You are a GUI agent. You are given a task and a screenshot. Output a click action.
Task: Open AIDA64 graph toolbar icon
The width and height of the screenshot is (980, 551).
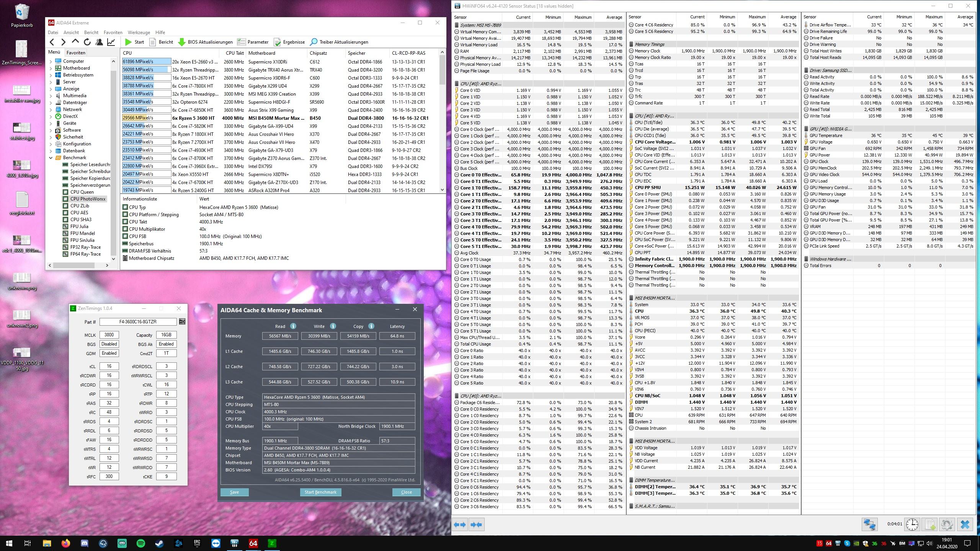pyautogui.click(x=111, y=42)
